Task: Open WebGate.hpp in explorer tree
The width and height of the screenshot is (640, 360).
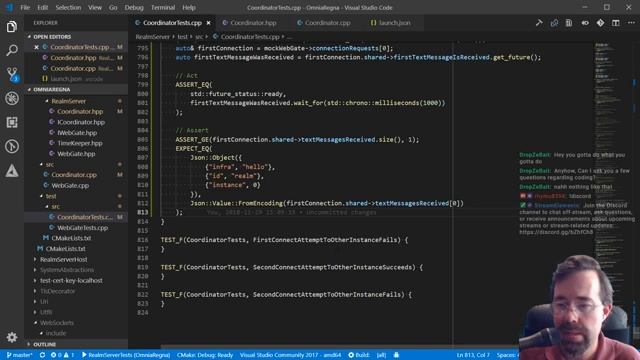Action: 76,154
